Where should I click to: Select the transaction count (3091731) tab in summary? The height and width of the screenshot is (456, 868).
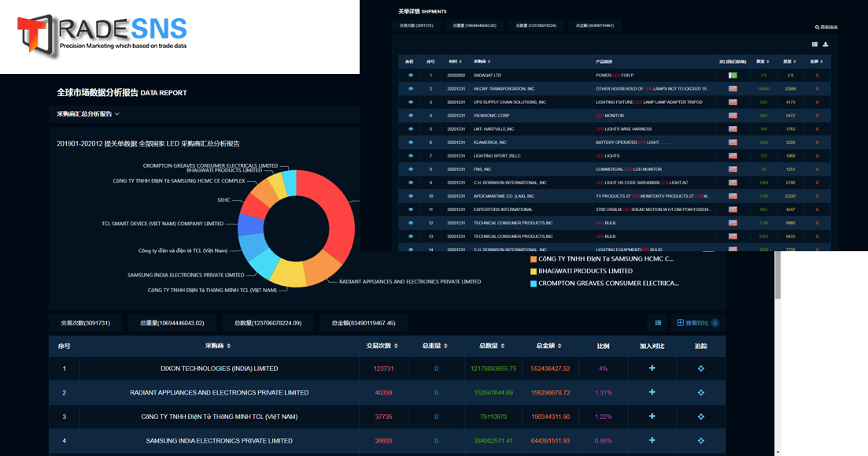point(86,323)
